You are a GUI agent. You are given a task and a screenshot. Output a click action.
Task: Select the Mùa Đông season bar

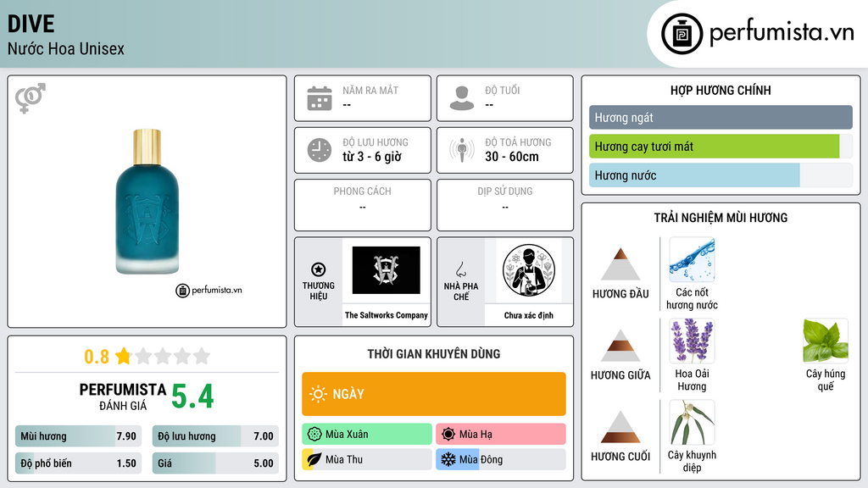501,459
